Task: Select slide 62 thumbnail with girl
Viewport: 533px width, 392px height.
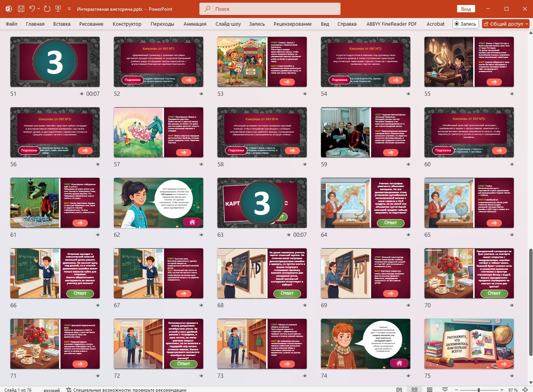Action: [x=158, y=203]
